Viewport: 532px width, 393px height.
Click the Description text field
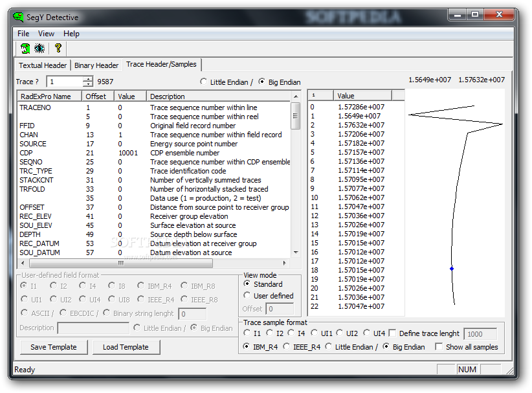[x=93, y=328]
